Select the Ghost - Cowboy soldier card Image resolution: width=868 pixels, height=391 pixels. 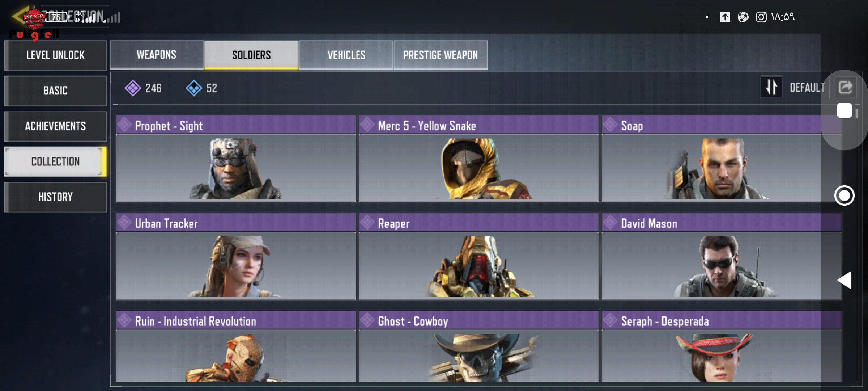[x=478, y=346]
